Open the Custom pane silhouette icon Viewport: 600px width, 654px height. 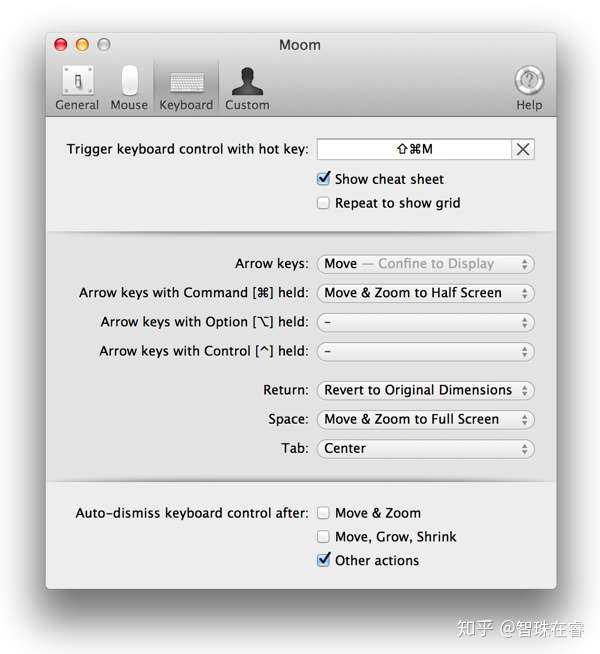(x=247, y=81)
